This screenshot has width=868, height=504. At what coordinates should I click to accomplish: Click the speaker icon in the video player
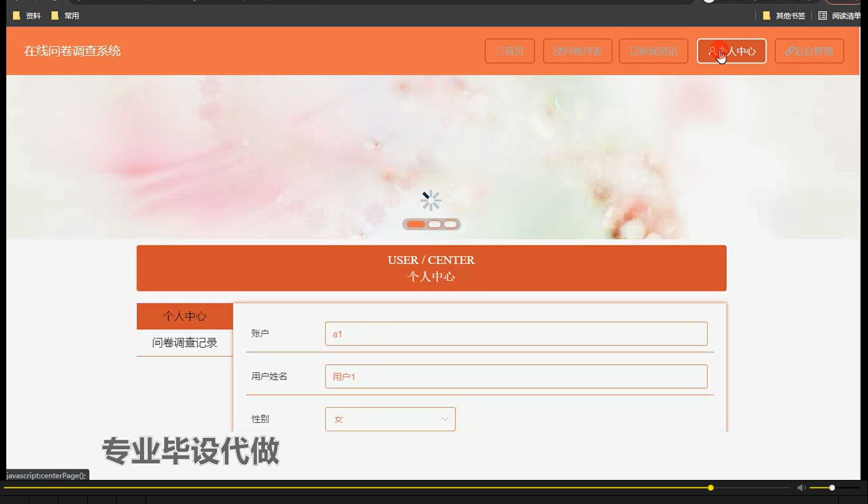tap(800, 487)
